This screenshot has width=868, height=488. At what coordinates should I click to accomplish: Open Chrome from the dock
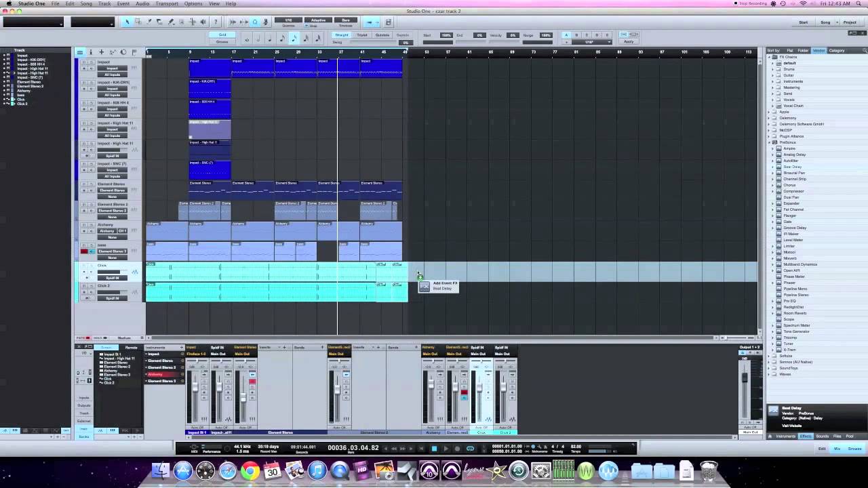[x=250, y=470]
